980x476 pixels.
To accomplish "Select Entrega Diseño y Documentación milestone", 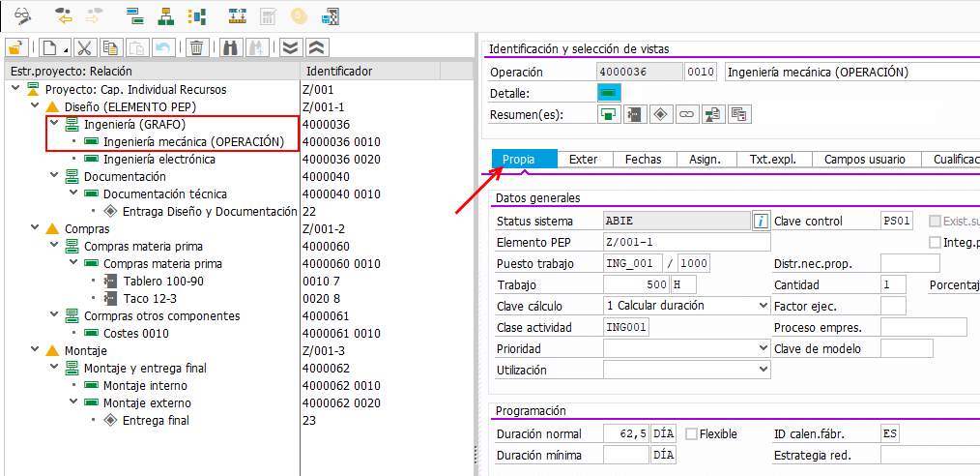I will tap(210, 212).
